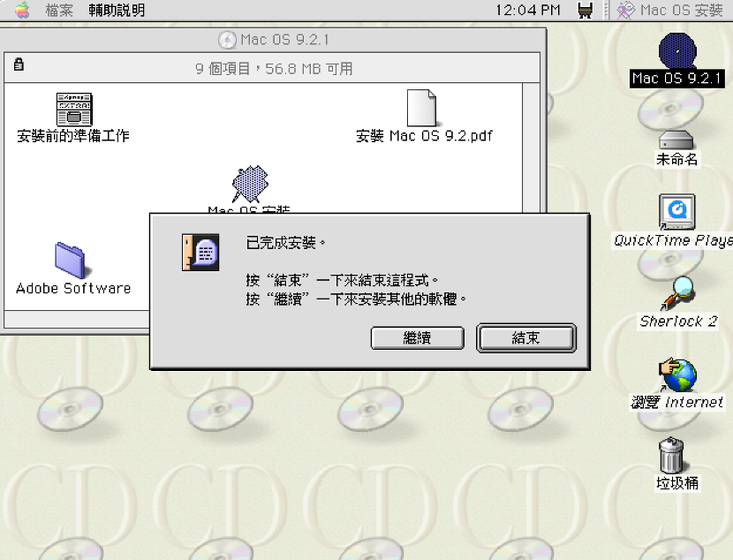733x560 pixels.
Task: Select the 未命名 hard disk icon
Action: coord(676,140)
